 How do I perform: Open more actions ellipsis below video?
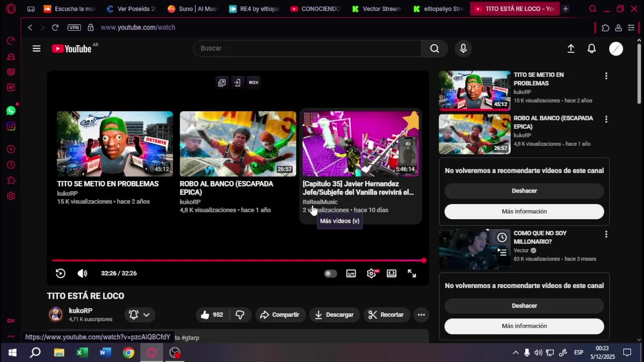coord(421,315)
